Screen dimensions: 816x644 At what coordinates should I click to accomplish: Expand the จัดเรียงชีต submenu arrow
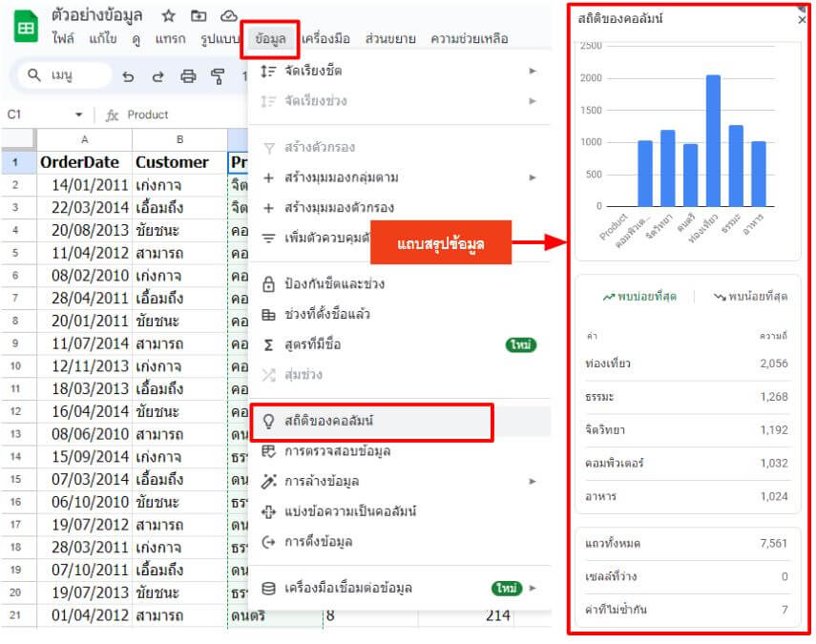pyautogui.click(x=532, y=71)
